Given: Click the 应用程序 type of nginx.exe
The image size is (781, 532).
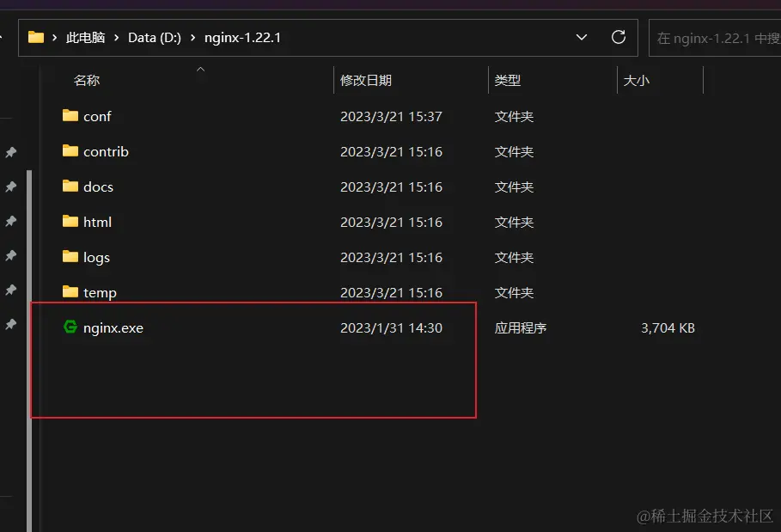Looking at the screenshot, I should pos(521,327).
